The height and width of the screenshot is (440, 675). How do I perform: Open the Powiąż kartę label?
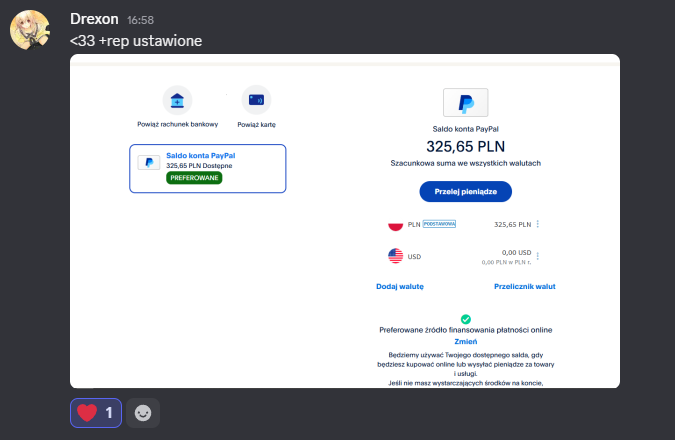(x=257, y=124)
